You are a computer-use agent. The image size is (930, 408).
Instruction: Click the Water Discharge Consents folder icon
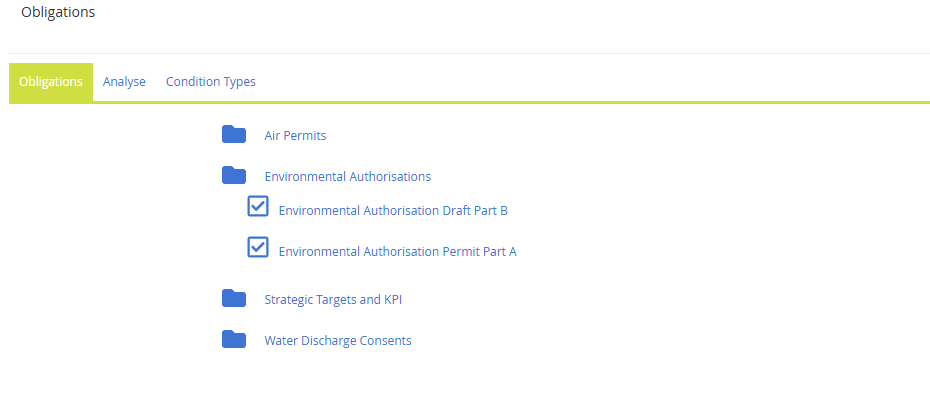pos(234,340)
